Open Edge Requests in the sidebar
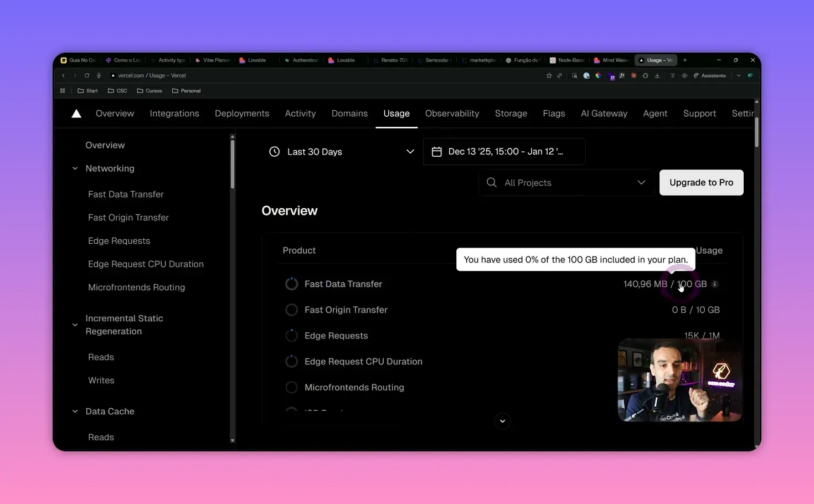The width and height of the screenshot is (814, 504). coord(119,241)
